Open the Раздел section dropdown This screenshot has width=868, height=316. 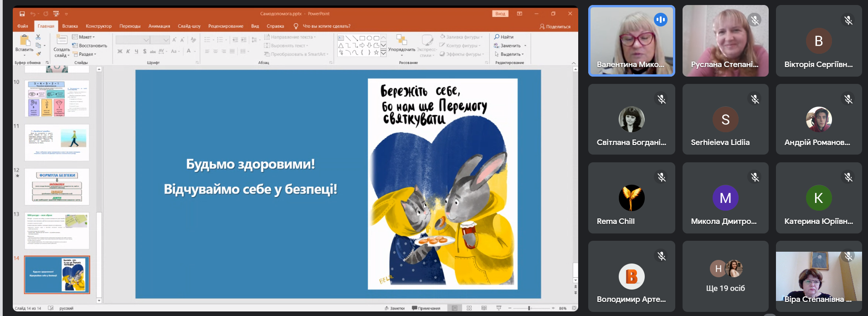[84, 54]
